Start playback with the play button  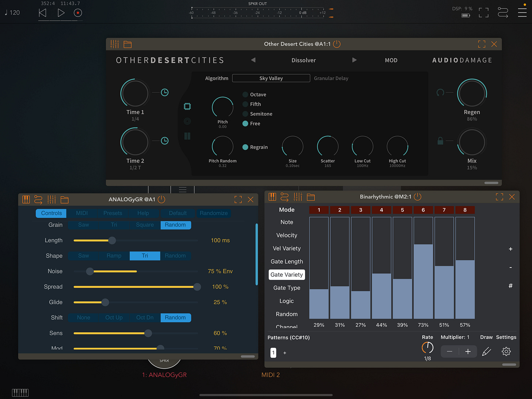pyautogui.click(x=61, y=13)
